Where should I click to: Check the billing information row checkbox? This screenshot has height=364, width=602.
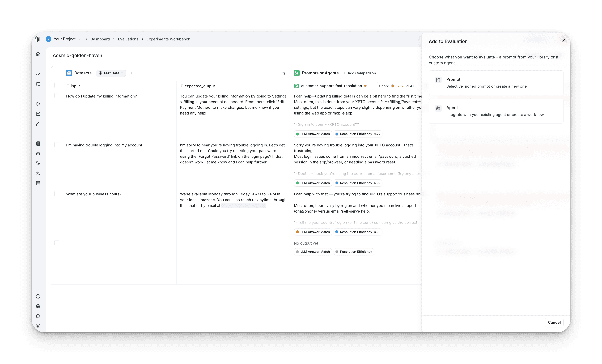point(57,96)
